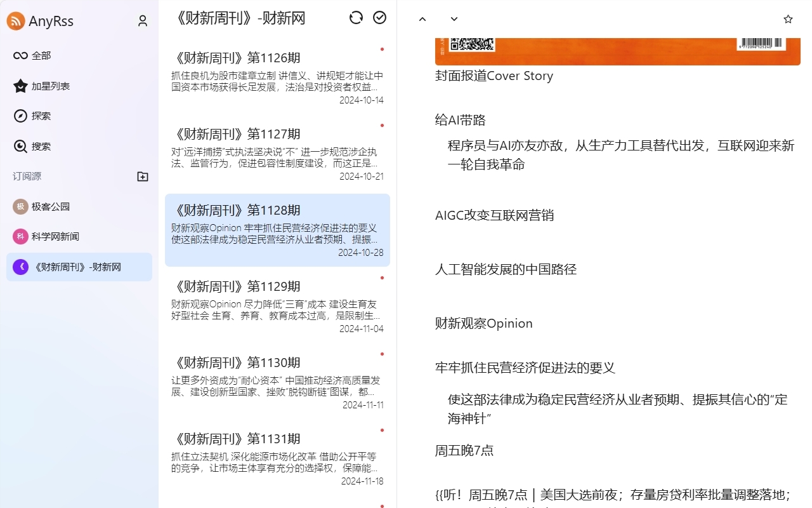Open the 探索 page
The image size is (812, 508).
79,116
